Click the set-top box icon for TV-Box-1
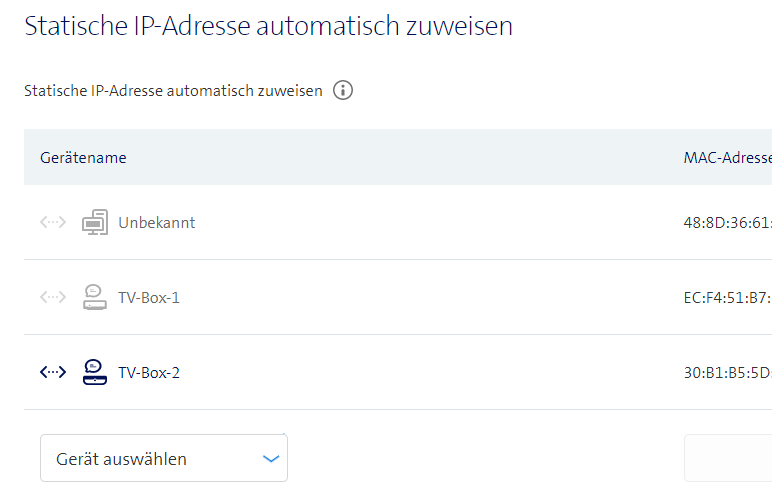This screenshot has height=494, width=772. point(94,297)
